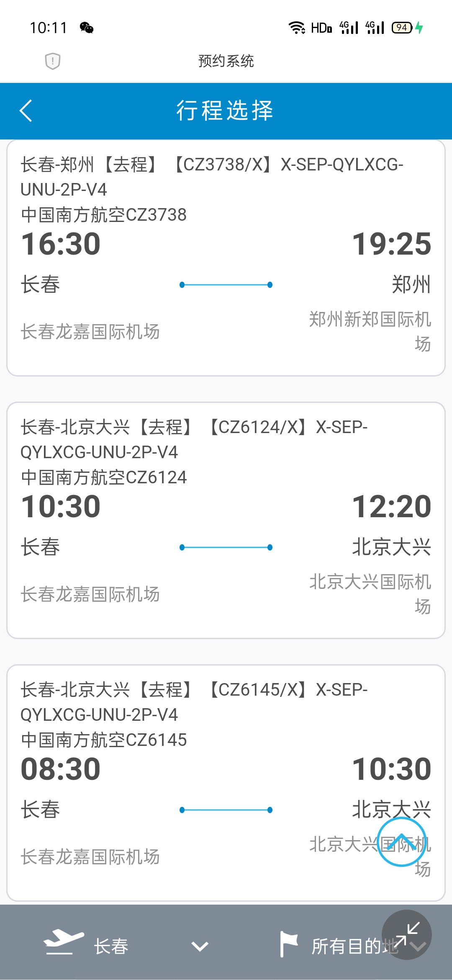Screen dimensions: 452x980
Task: Tap the 12:20 arrival time of CZ6124
Action: (x=391, y=506)
